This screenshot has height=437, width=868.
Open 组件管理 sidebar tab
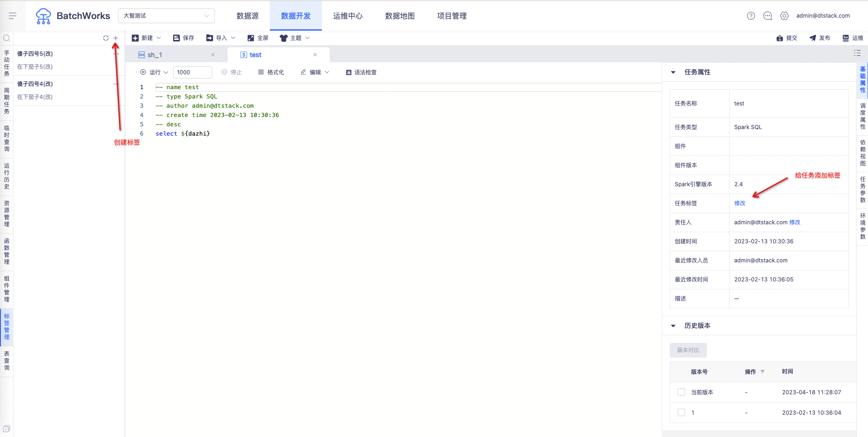(7, 289)
